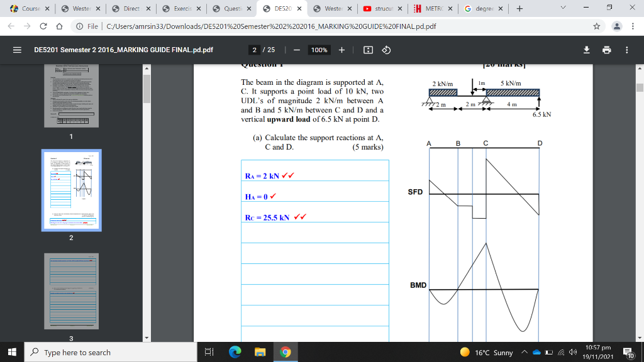The height and width of the screenshot is (362, 644).
Task: Download the PDF document
Action: tap(586, 50)
